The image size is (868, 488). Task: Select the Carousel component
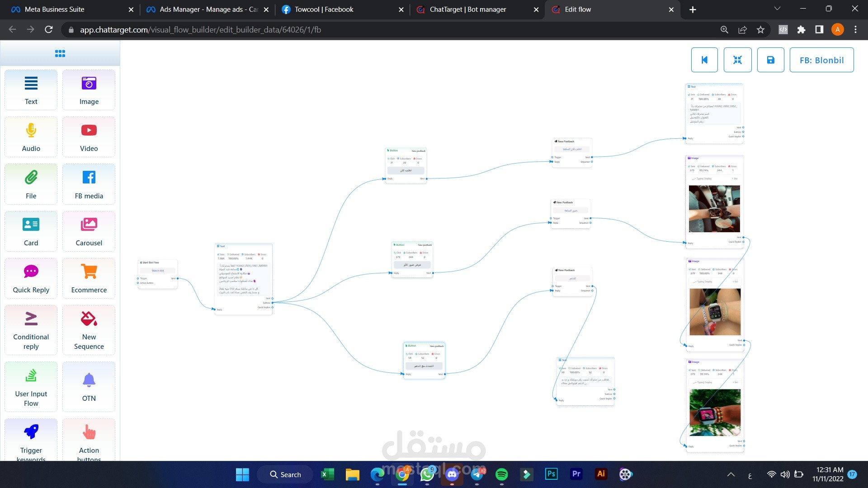coord(89,231)
